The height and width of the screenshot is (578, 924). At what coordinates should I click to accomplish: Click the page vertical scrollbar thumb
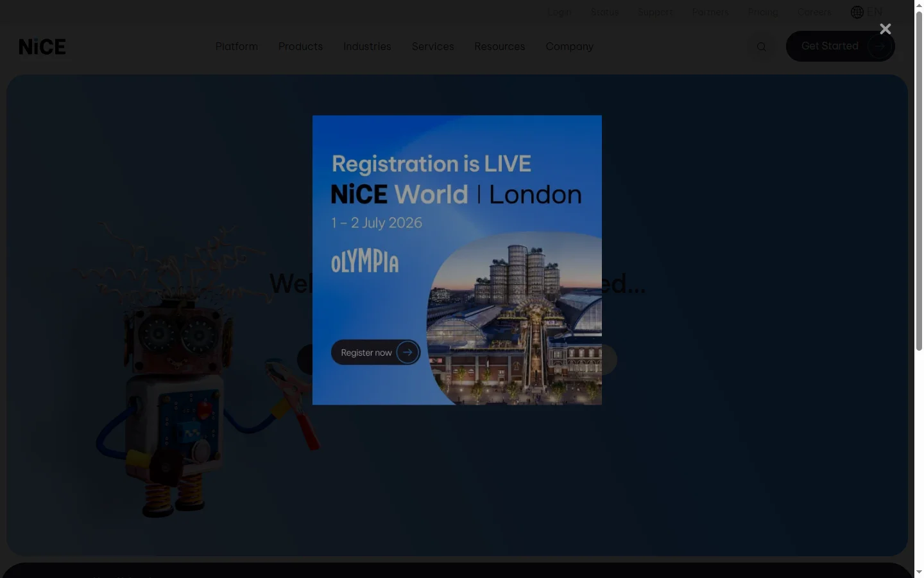[919, 180]
